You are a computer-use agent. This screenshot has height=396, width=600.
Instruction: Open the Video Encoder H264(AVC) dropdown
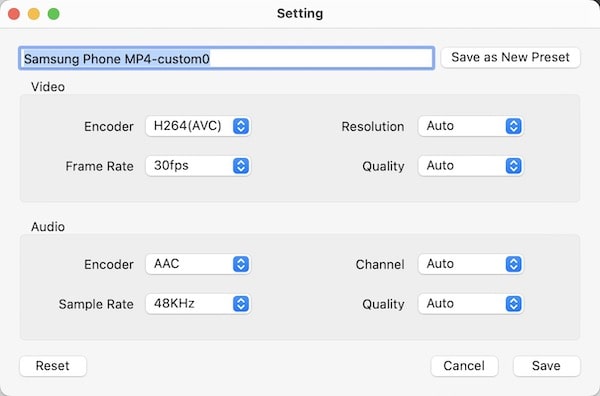[198, 126]
